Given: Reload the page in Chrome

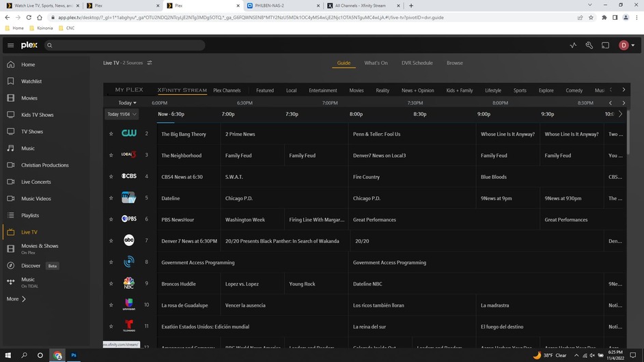Looking at the screenshot, I should point(29,17).
